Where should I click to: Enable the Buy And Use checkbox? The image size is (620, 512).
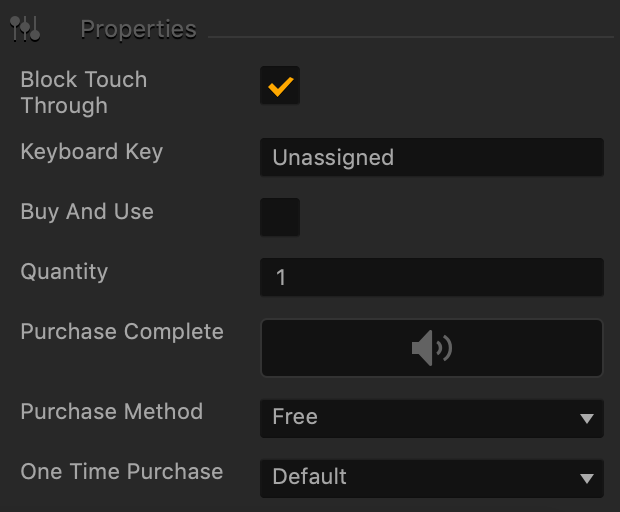click(x=280, y=217)
